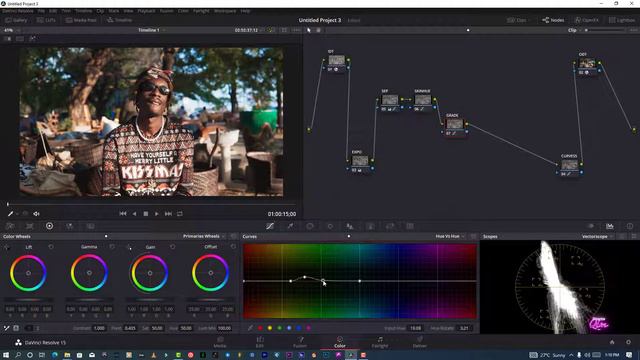This screenshot has height=360, width=640.
Task: Toggle the Nodes panel
Action: click(x=553, y=20)
